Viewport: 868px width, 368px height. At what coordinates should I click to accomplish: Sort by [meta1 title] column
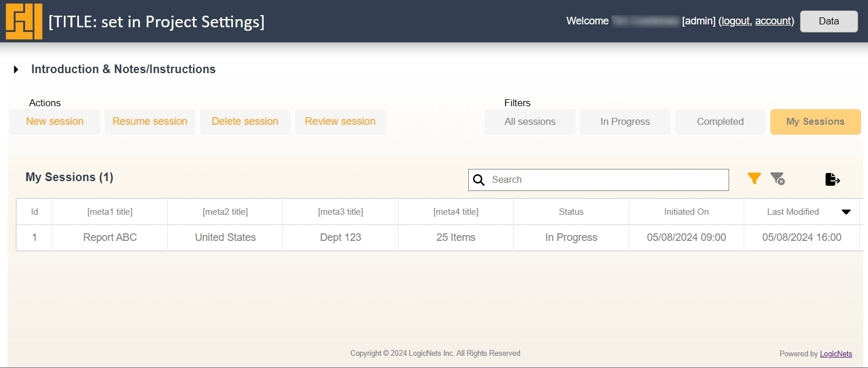click(x=110, y=212)
